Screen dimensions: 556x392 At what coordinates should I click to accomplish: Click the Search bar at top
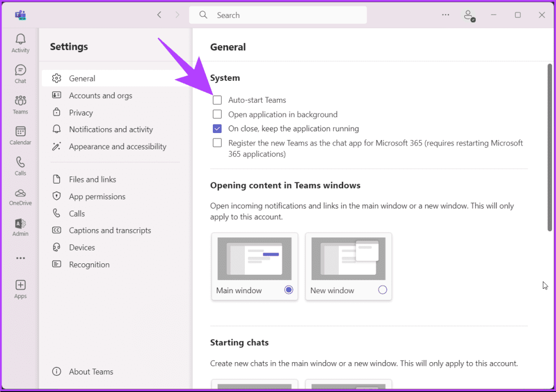(277, 15)
